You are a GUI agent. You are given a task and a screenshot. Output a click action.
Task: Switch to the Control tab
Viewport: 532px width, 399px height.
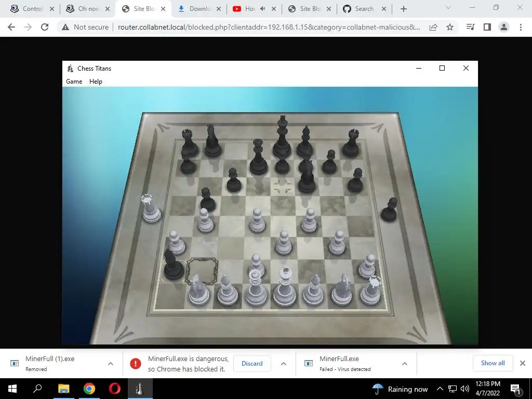32,9
